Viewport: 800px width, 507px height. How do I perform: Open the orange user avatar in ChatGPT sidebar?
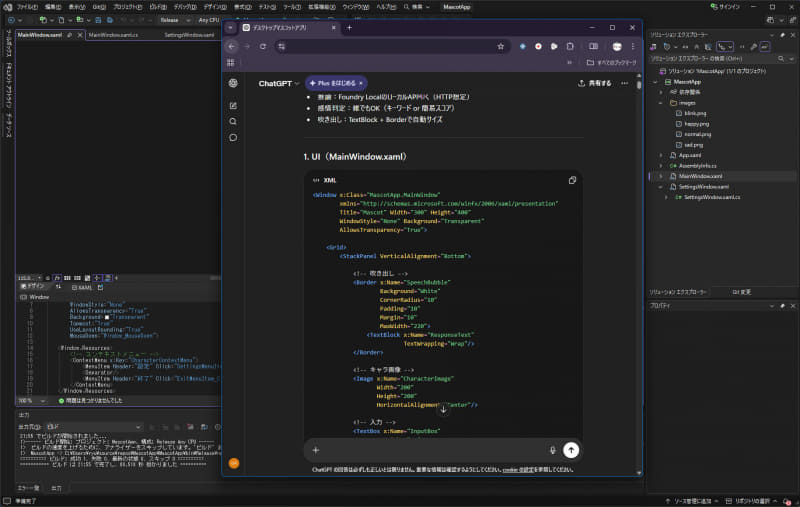point(234,463)
